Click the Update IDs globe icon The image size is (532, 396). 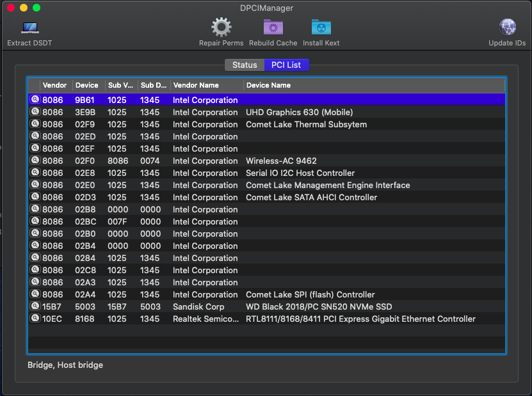pos(507,27)
